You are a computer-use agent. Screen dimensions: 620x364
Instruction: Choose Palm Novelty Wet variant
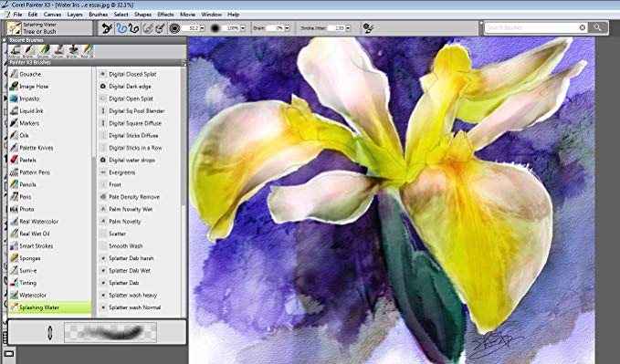(139, 209)
